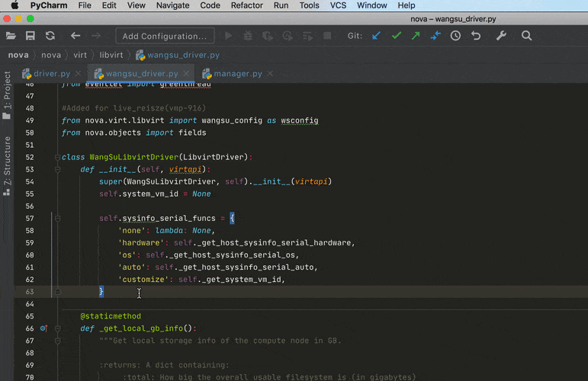The image size is (588, 381).
Task: Open Settings via wrench icon
Action: point(501,36)
